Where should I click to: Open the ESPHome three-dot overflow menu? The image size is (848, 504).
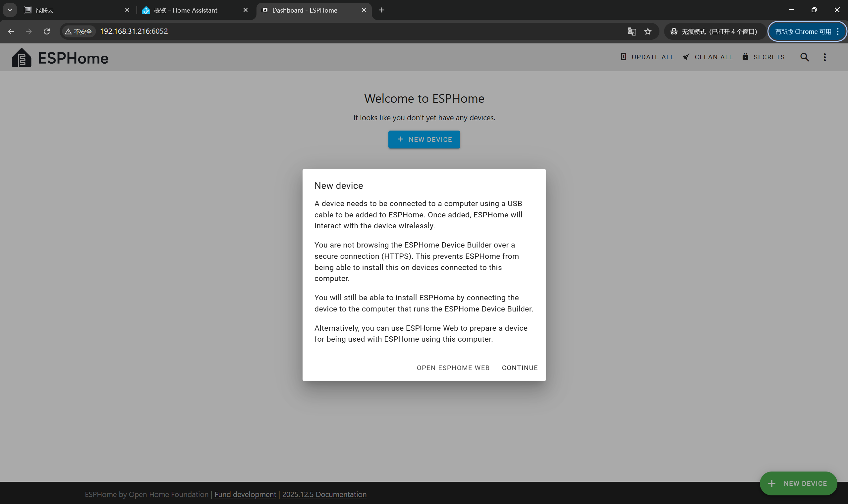(x=824, y=57)
